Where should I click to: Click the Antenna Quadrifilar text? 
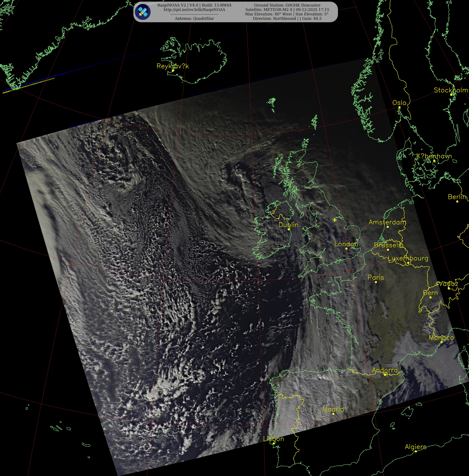pyautogui.click(x=194, y=18)
